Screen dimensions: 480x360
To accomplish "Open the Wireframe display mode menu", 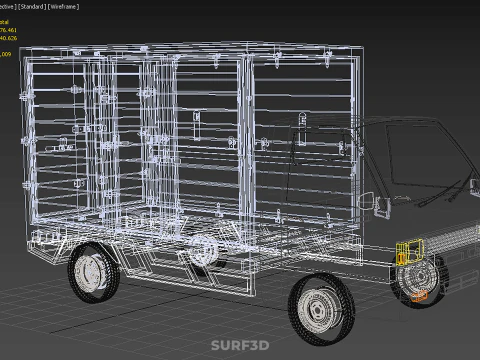I will click(x=63, y=6).
